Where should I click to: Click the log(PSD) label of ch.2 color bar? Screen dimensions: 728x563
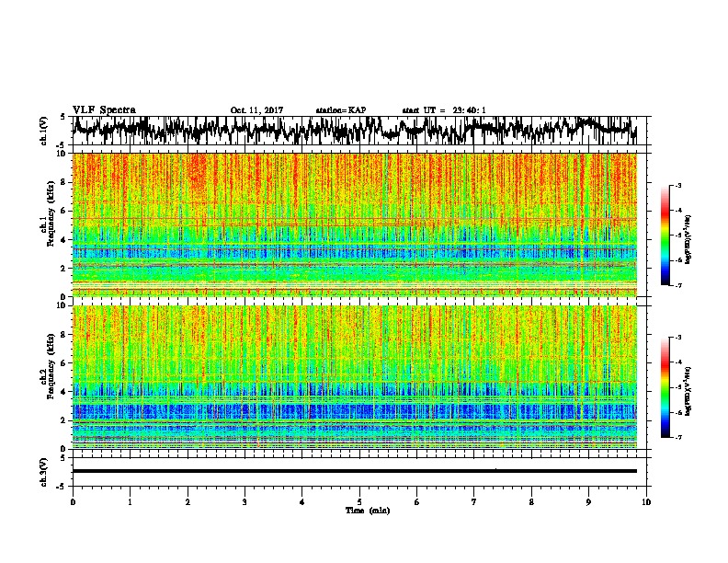[x=688, y=392]
